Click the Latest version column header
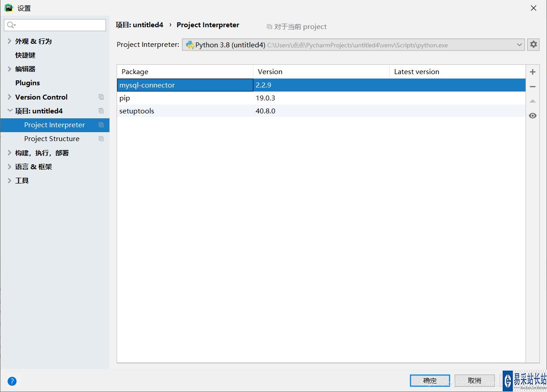Screen dimensions: 547x392 [x=458, y=71]
